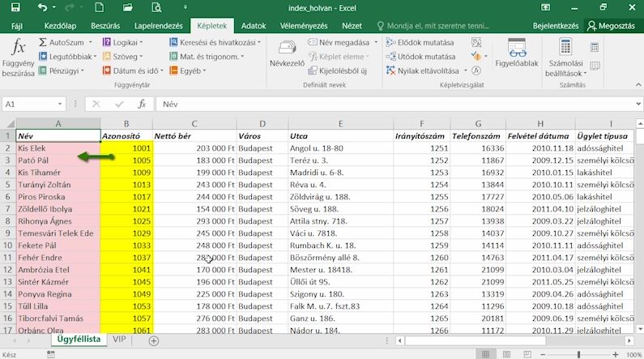Click the Save icon in quick access toolbar
This screenshot has width=644, height=359.
pyautogui.click(x=15, y=7)
